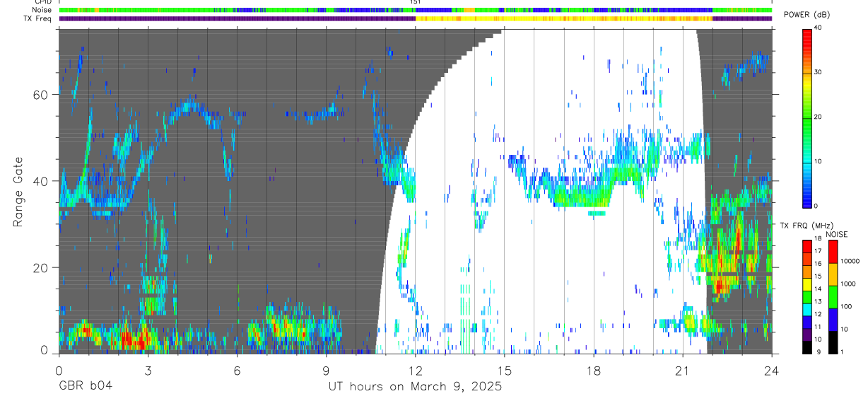Viewport: 868px width, 401px height.
Task: Click the '12' tick on the UT hours axis
Action: point(415,370)
